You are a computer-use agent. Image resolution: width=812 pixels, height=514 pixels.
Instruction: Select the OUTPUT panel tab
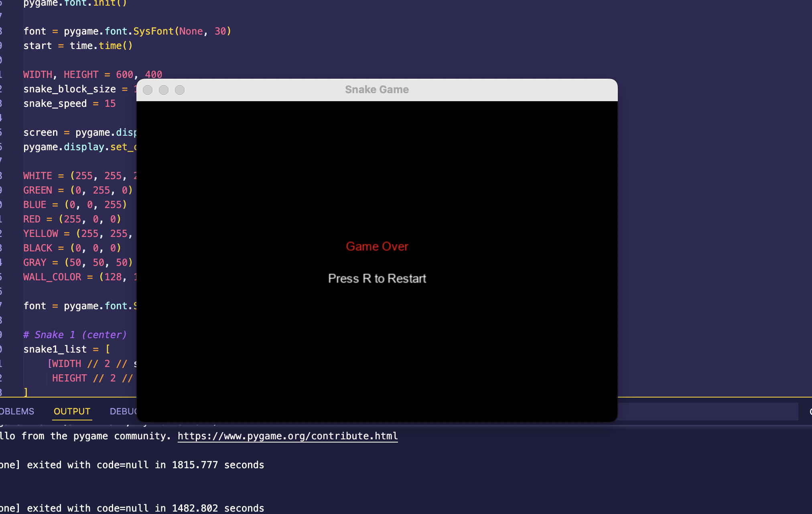pos(72,411)
